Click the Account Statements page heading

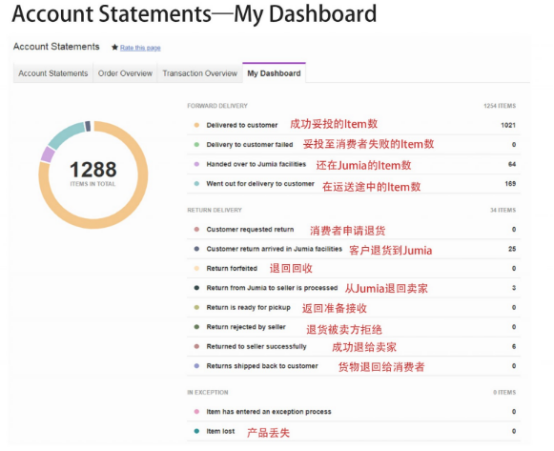tap(57, 47)
